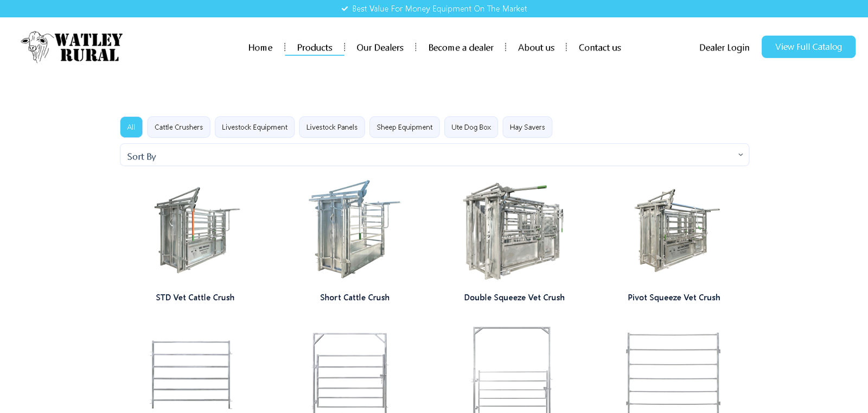Click the checkmark icon in top banner

[344, 9]
